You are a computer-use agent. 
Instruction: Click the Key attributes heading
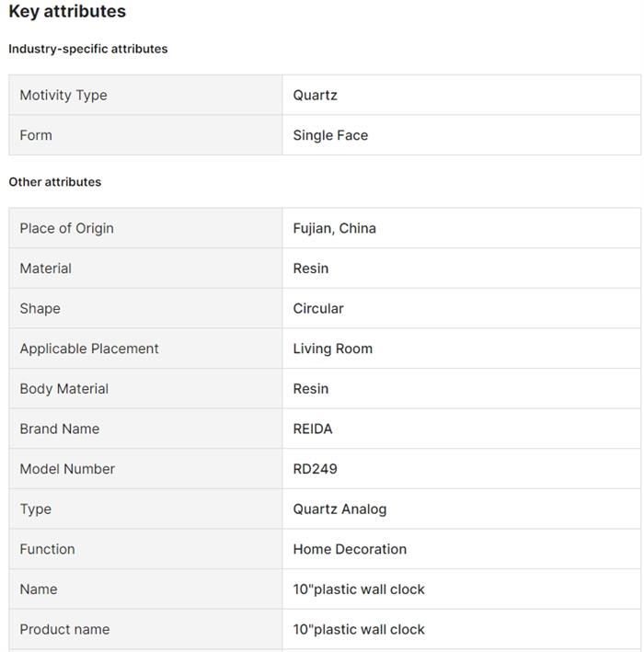(67, 12)
